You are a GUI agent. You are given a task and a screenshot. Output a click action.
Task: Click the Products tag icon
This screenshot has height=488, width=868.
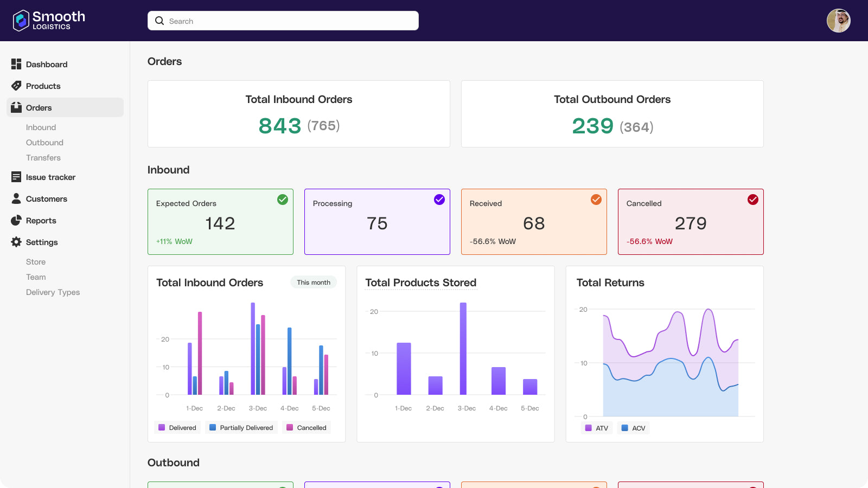[16, 86]
